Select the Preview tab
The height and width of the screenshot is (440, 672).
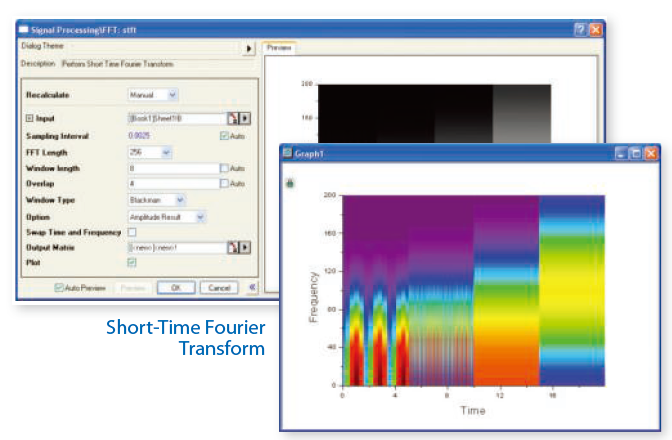coord(281,47)
